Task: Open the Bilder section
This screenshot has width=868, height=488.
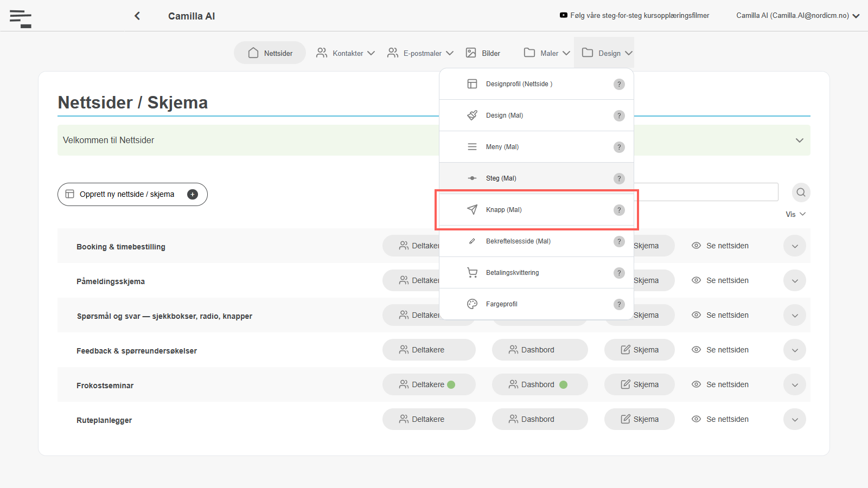Action: click(483, 53)
